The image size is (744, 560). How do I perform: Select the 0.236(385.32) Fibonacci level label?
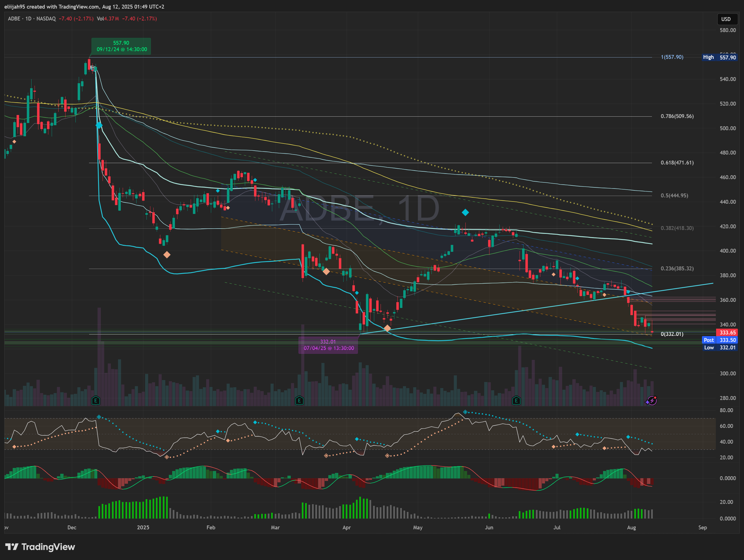677,268
